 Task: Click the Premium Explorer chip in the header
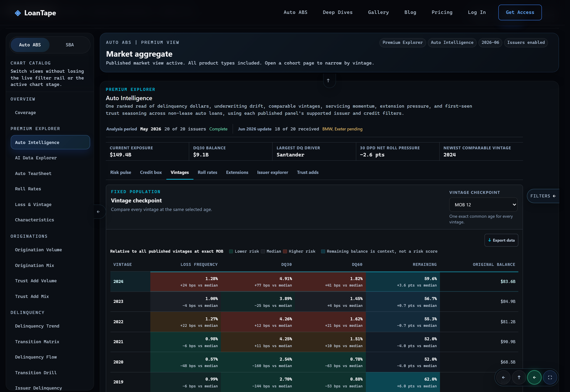pos(403,43)
